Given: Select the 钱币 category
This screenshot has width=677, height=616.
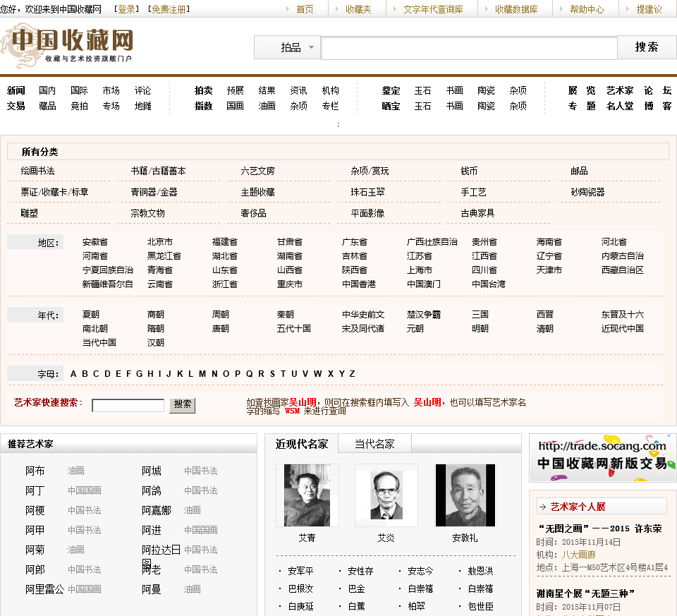Looking at the screenshot, I should [x=469, y=171].
